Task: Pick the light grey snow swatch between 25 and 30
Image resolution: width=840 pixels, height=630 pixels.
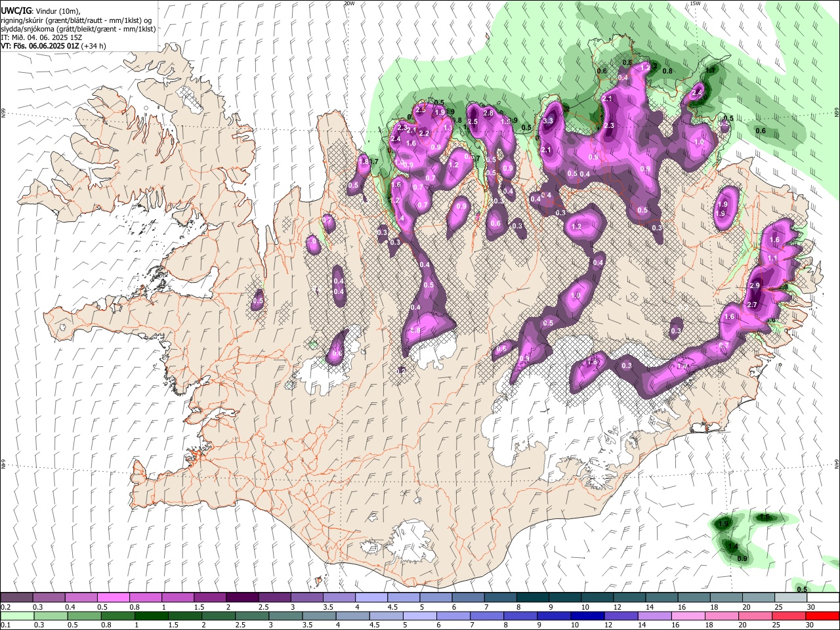Action: point(791,598)
